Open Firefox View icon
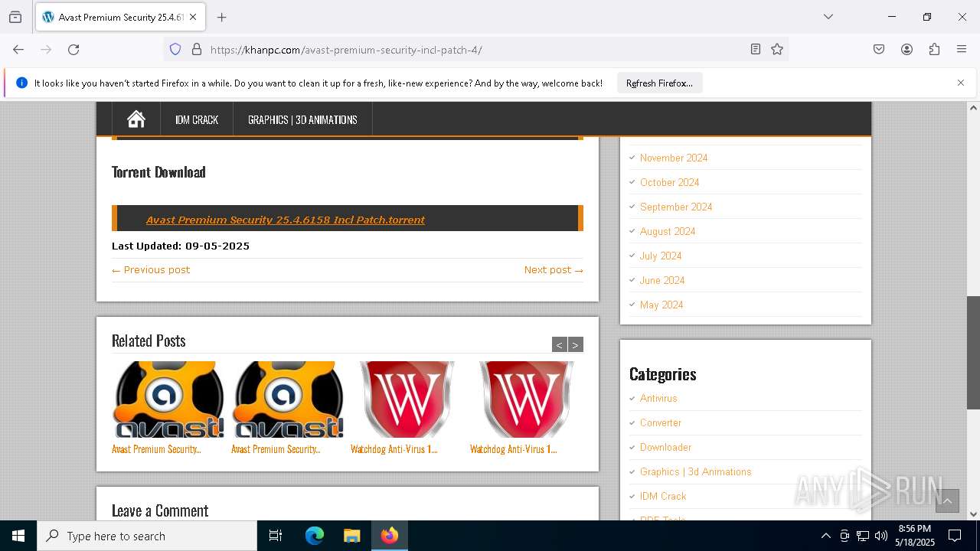980x551 pixels. (15, 17)
